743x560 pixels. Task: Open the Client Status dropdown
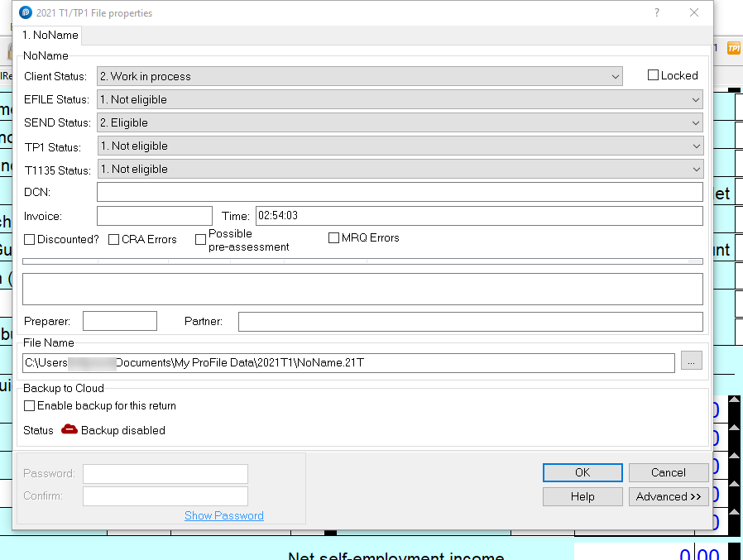(360, 76)
